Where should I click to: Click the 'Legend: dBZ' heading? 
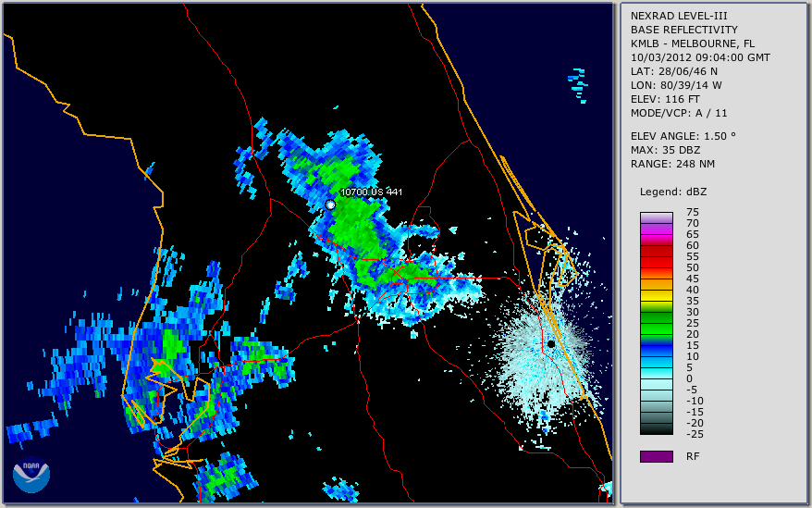click(672, 192)
